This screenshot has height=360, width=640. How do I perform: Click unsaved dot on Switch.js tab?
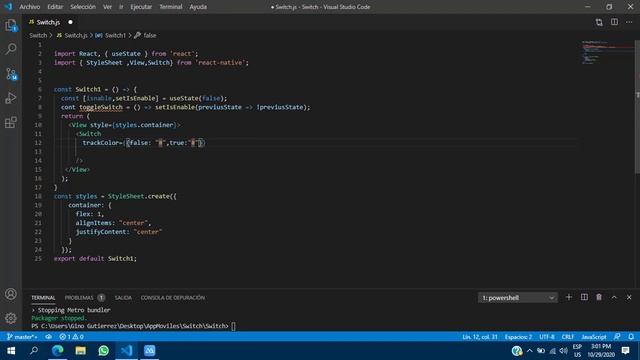pyautogui.click(x=70, y=22)
